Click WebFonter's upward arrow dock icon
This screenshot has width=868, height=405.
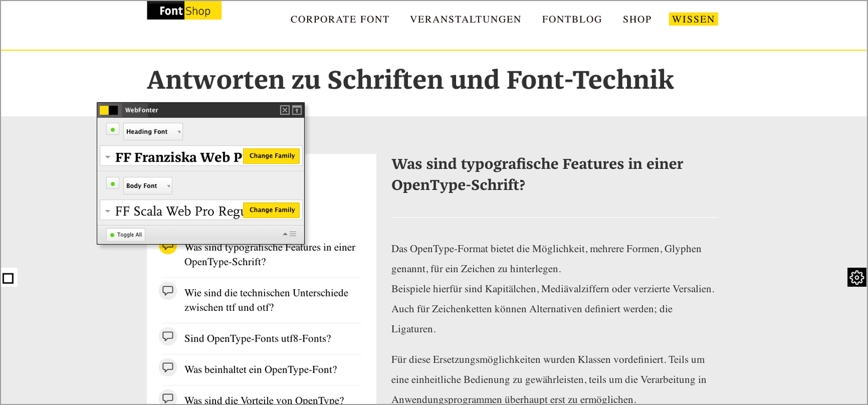297,110
